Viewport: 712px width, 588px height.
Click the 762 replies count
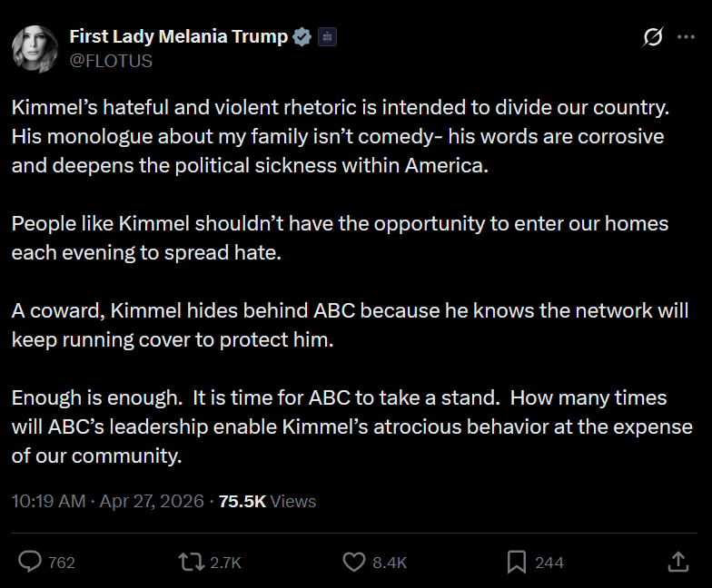[62, 563]
